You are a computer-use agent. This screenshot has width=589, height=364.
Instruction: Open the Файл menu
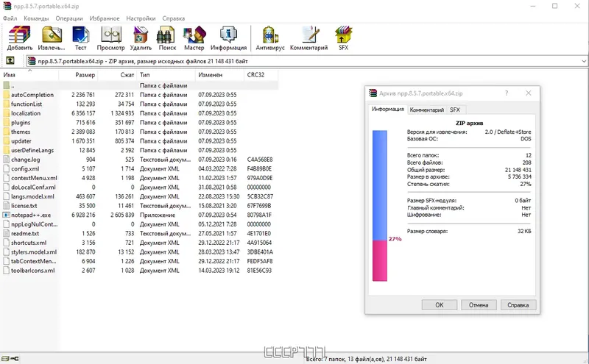pos(10,18)
